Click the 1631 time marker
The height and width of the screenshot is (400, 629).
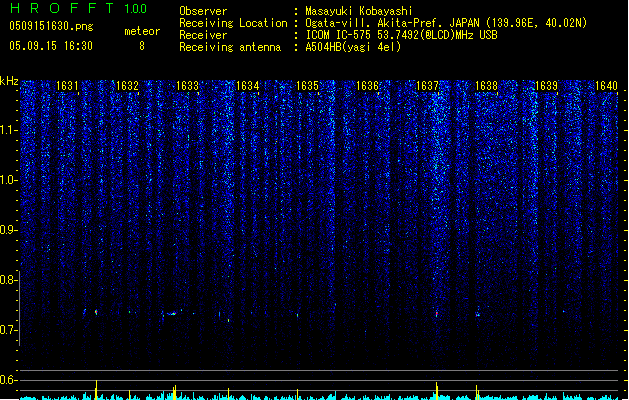click(x=67, y=86)
